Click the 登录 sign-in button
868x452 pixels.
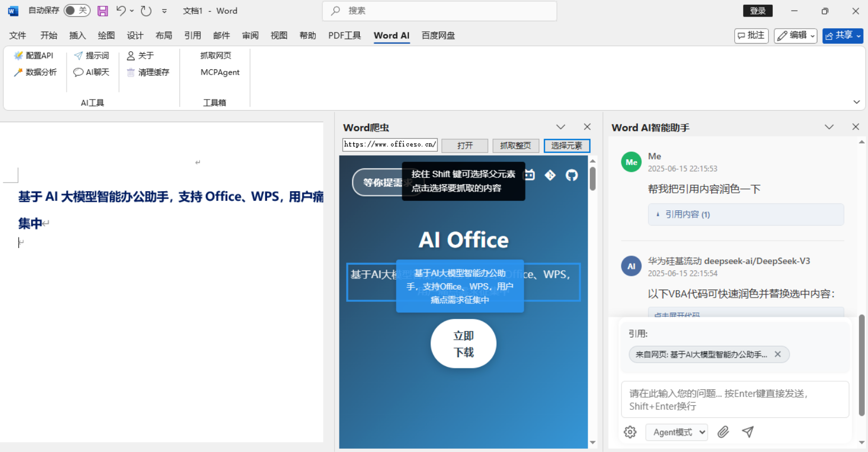point(758,11)
